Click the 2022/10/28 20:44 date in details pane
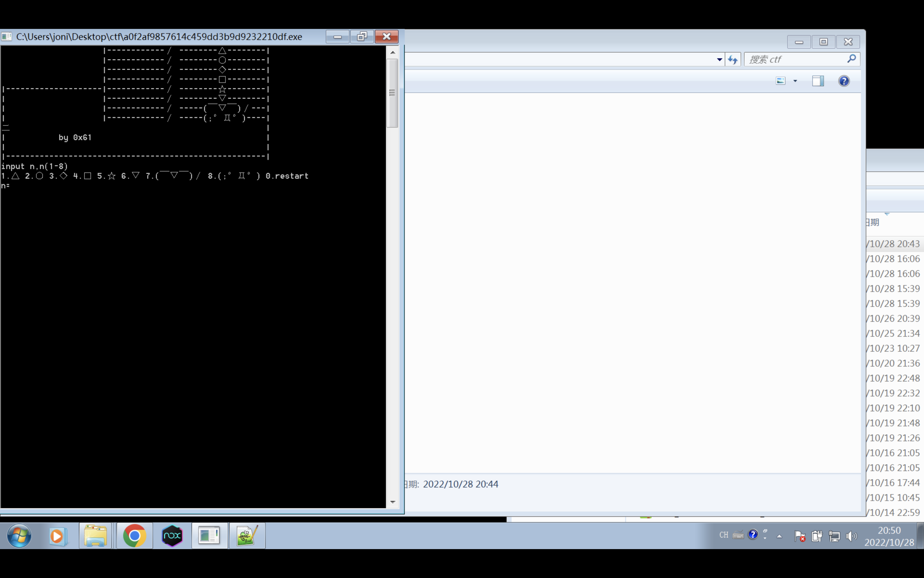The height and width of the screenshot is (578, 924). 460,484
